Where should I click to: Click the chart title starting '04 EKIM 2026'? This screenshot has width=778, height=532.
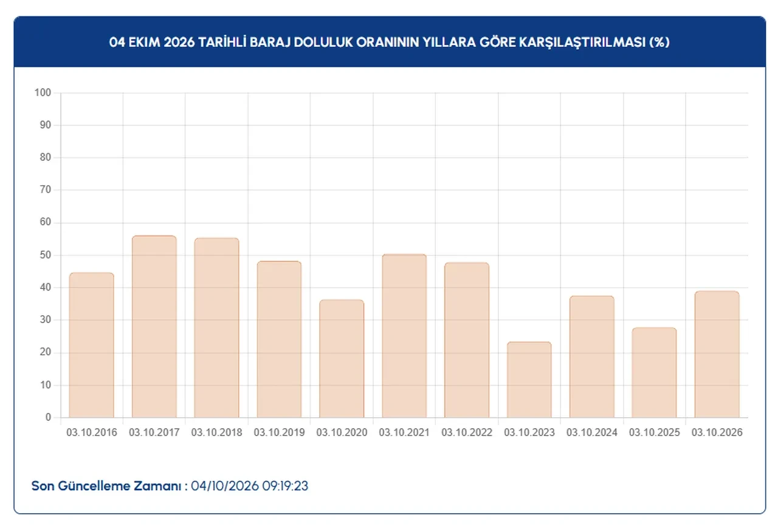click(x=390, y=43)
